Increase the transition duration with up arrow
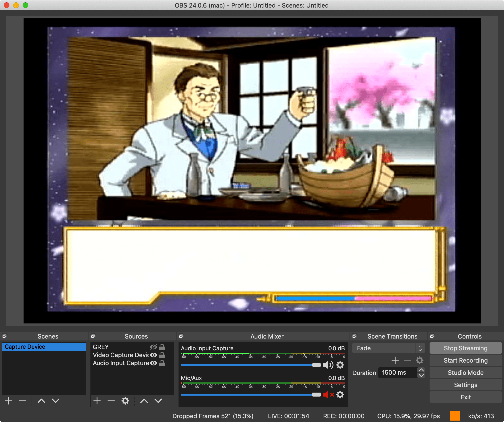504x422 pixels. click(x=421, y=370)
